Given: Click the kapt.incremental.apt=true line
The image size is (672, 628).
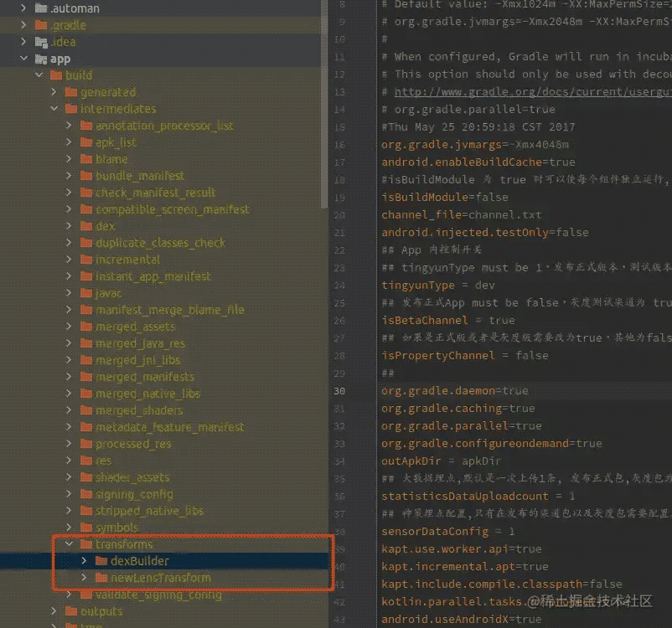Looking at the screenshot, I should pos(465,566).
